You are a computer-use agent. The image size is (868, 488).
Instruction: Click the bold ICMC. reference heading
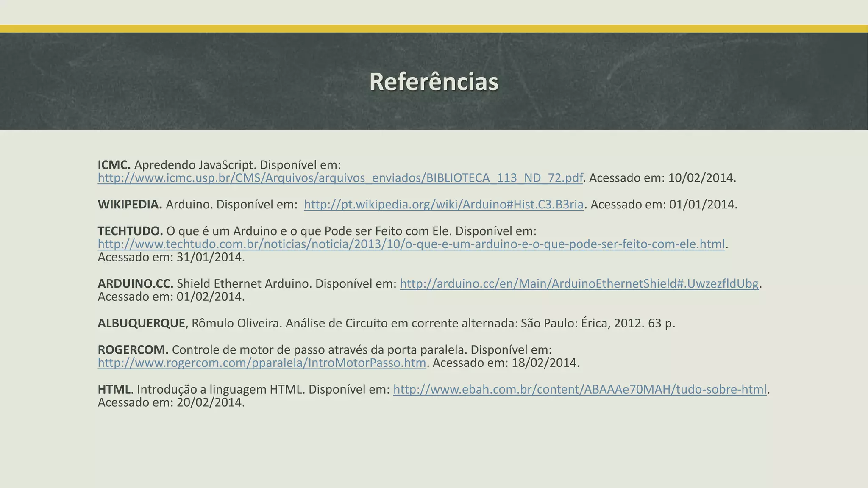point(114,165)
